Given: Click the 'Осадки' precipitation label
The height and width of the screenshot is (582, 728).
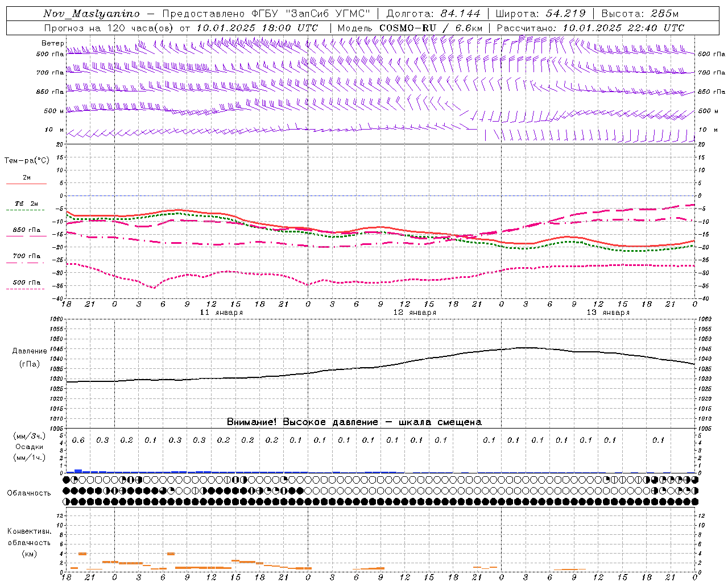Looking at the screenshot, I should pos(29,447).
